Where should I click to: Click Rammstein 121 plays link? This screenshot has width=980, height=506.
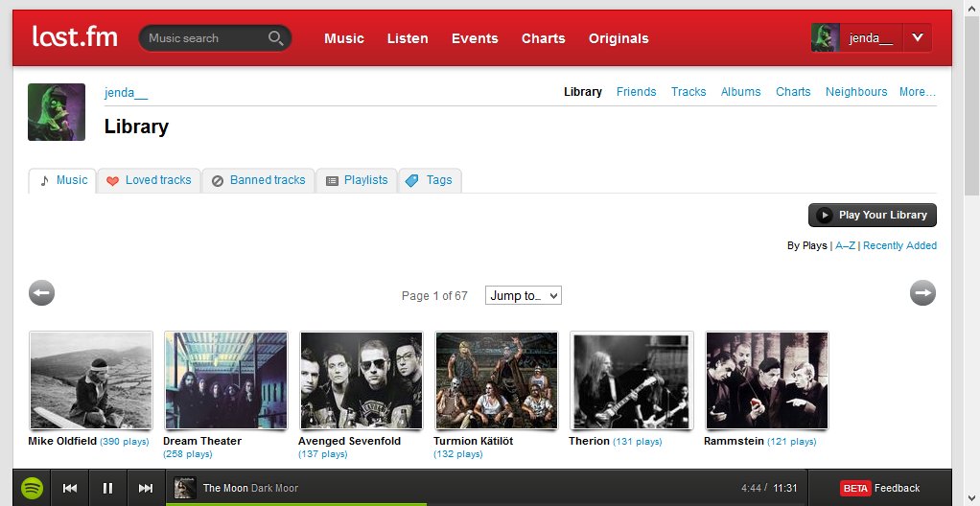(792, 442)
